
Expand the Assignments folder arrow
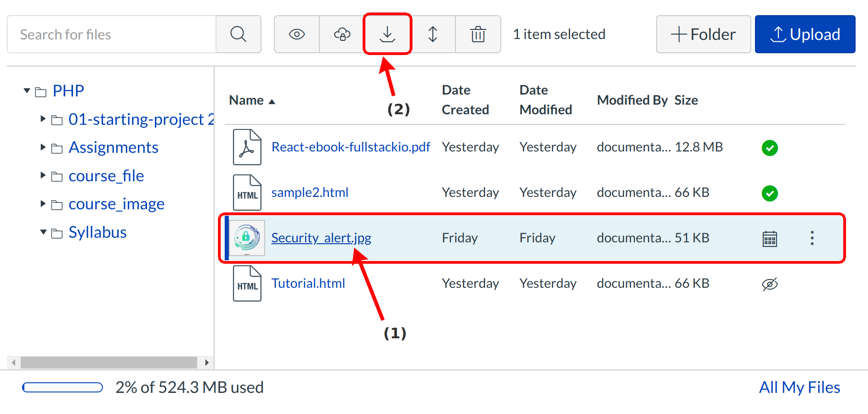pyautogui.click(x=43, y=147)
